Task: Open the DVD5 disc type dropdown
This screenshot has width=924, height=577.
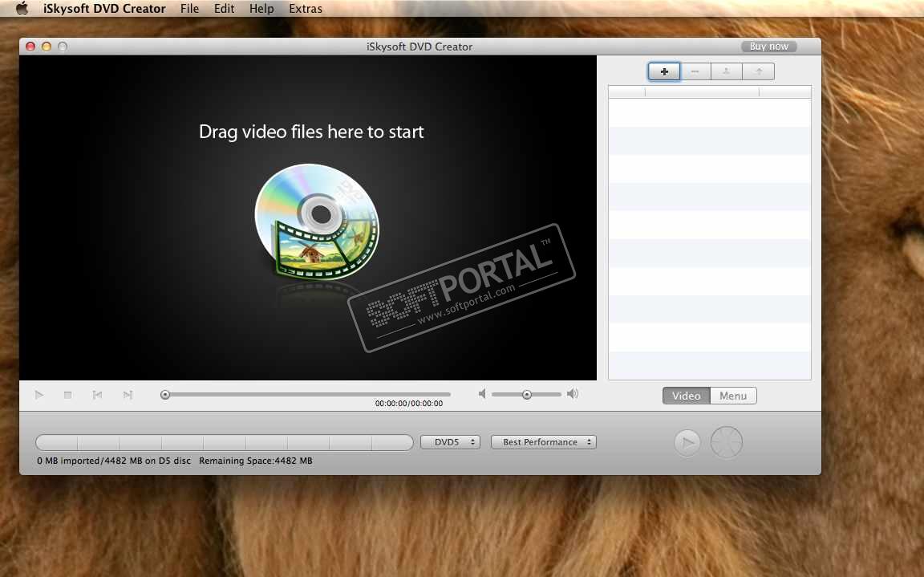Action: coord(450,442)
